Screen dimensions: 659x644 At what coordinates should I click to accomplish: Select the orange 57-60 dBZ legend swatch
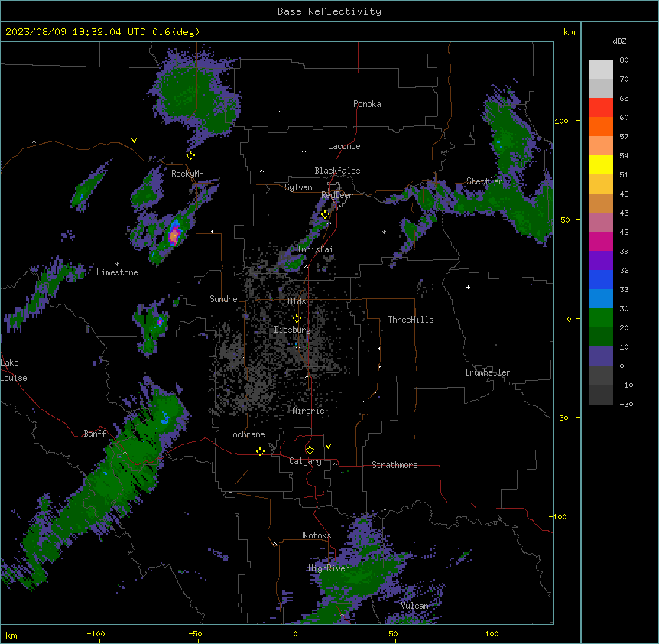point(601,126)
